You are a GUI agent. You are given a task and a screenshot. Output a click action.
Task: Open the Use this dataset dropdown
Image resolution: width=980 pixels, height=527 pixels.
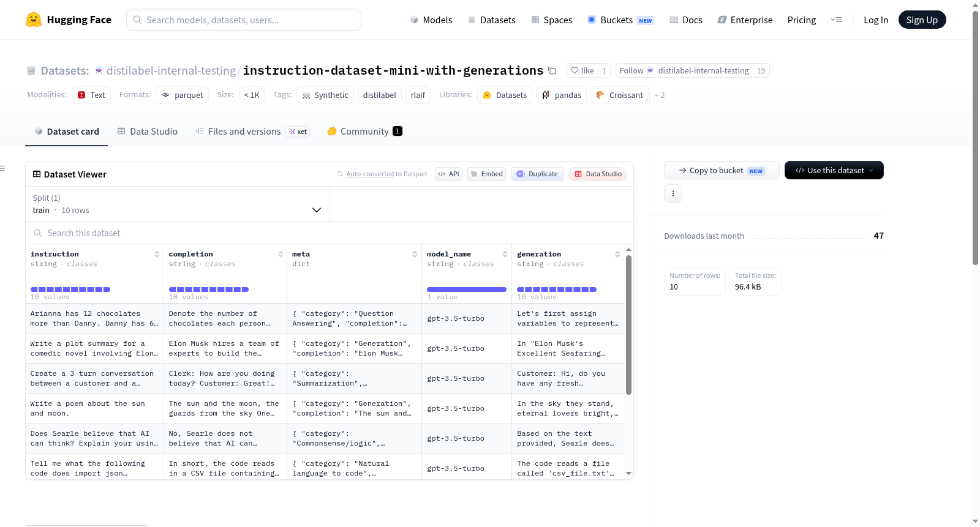834,170
